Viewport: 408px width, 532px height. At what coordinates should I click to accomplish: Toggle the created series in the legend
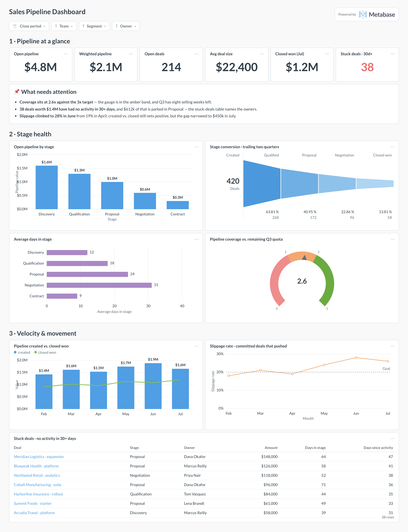22,352
